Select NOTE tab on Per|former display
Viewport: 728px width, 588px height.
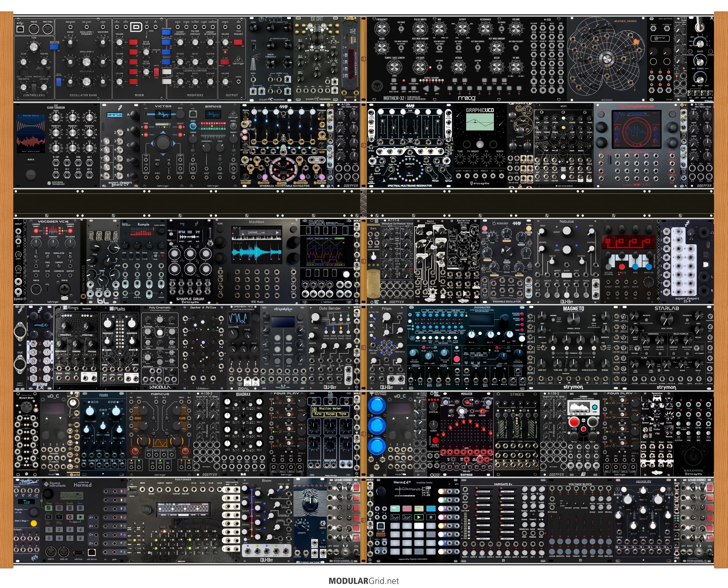[193, 515]
